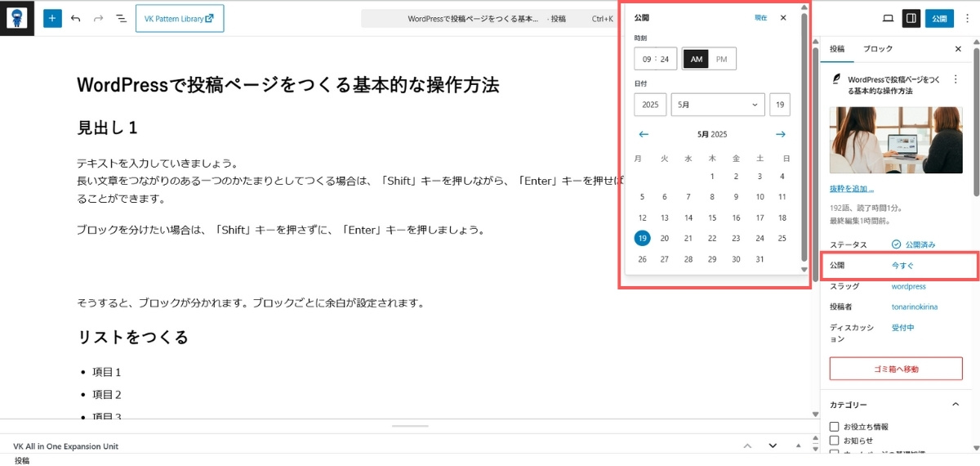The height and width of the screenshot is (466, 980).
Task: Undo the last edit
Action: (76, 18)
